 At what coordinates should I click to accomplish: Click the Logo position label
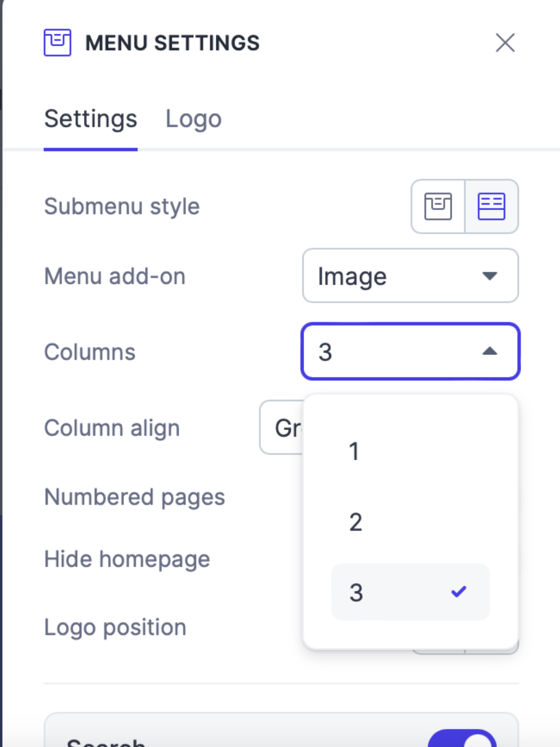pos(115,627)
